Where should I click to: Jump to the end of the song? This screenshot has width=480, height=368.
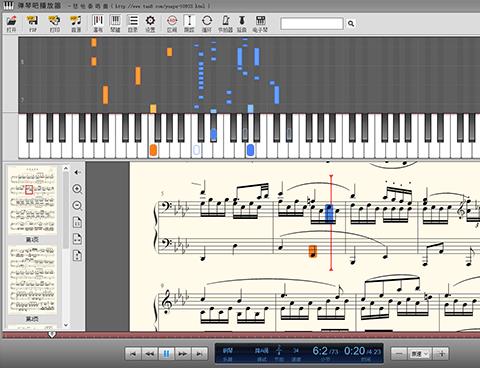199,354
